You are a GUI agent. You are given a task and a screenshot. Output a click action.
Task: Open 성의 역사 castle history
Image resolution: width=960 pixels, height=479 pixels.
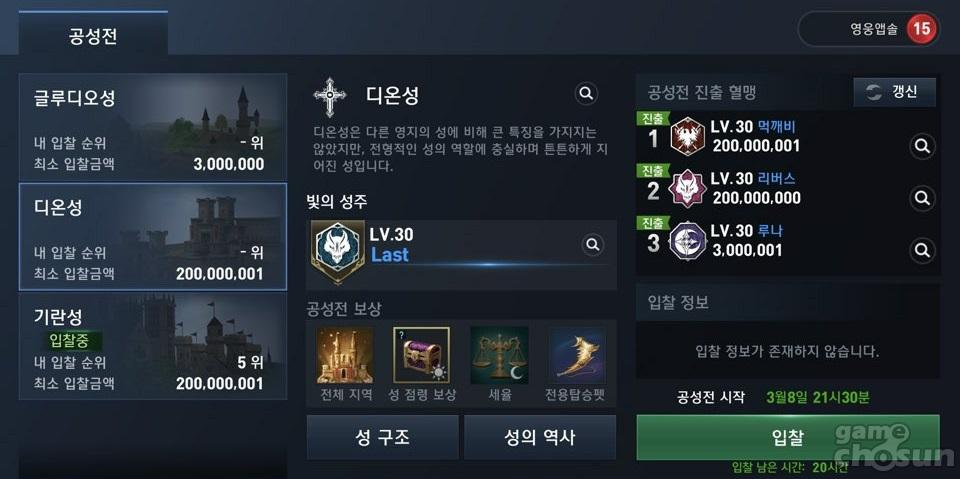pos(540,437)
